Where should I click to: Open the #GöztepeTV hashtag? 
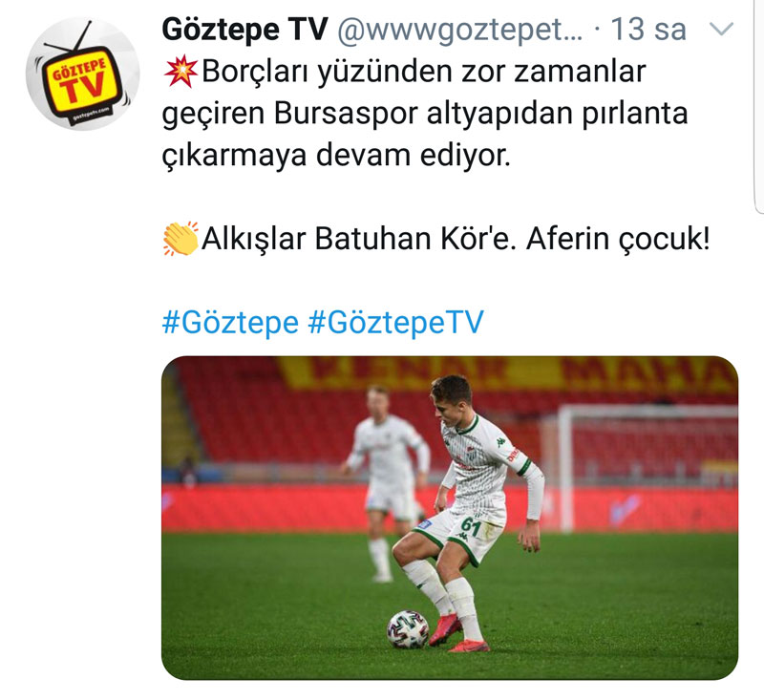point(395,323)
